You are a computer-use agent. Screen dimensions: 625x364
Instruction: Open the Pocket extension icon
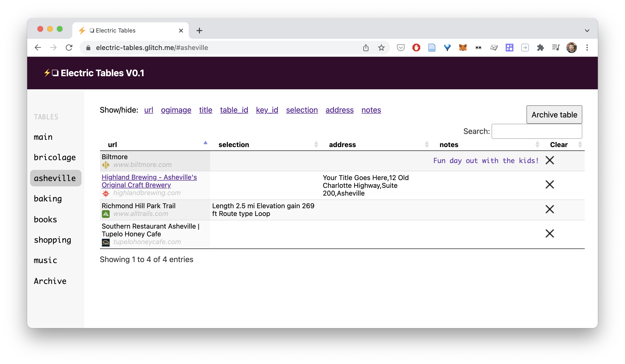click(401, 48)
